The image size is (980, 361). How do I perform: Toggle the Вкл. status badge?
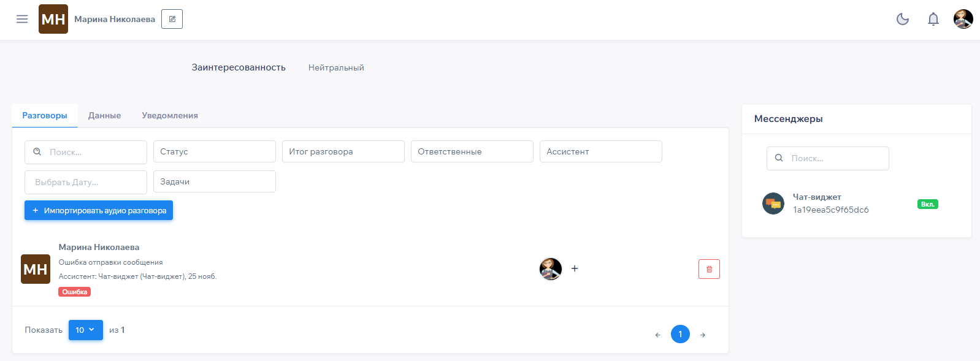click(x=927, y=204)
